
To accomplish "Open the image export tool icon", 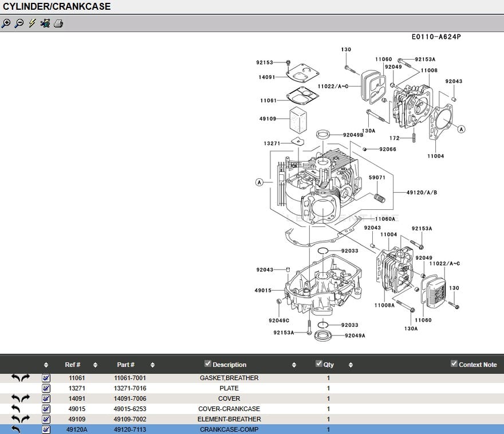I will point(44,24).
